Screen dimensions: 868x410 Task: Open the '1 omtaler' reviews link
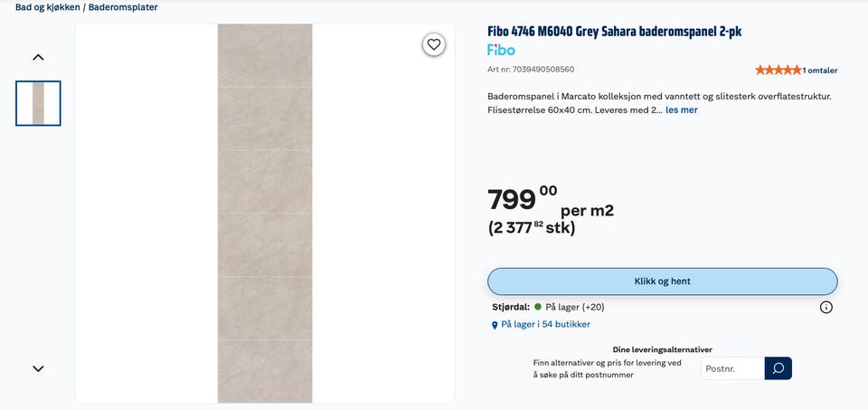pos(820,71)
